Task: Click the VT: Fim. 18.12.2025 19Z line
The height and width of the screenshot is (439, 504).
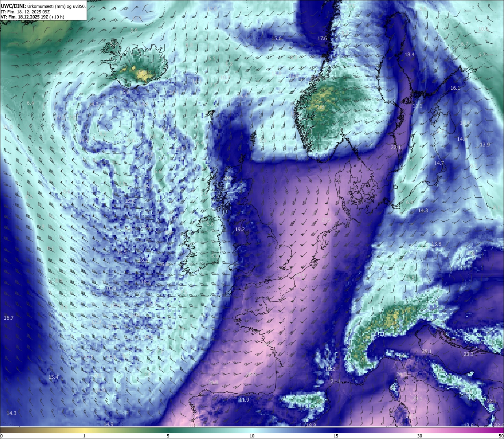Action: 32,17
